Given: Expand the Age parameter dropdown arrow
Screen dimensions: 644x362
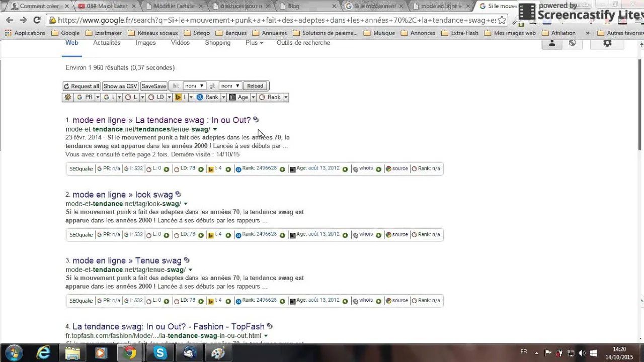Looking at the screenshot, I should (x=253, y=98).
